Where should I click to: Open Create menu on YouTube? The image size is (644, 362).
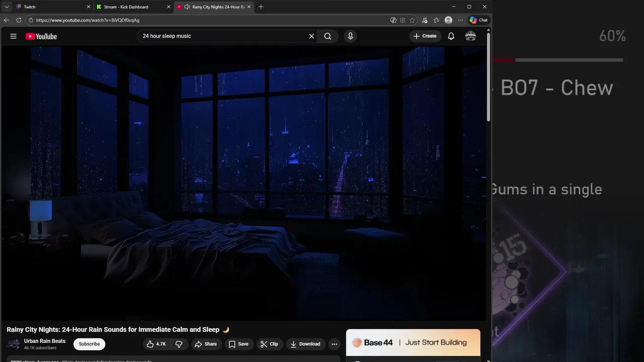click(425, 36)
